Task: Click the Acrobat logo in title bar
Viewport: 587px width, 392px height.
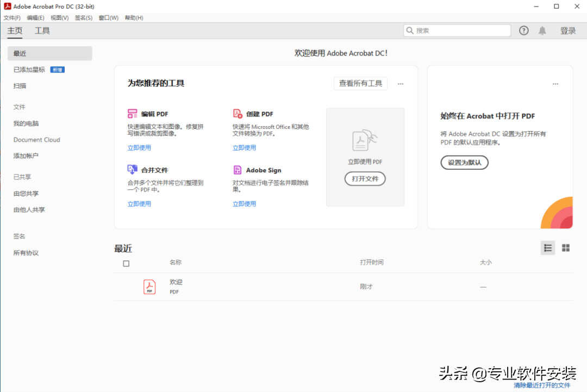Action: click(7, 7)
